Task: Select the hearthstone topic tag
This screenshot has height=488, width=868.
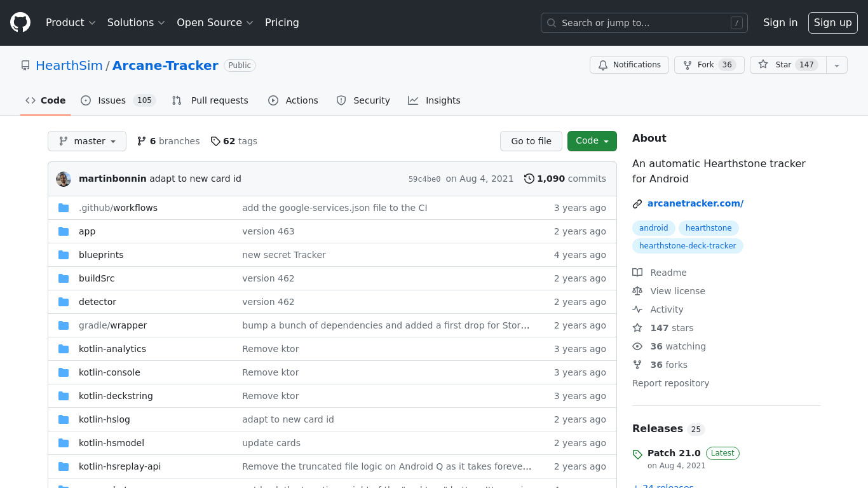Action: pyautogui.click(x=709, y=228)
